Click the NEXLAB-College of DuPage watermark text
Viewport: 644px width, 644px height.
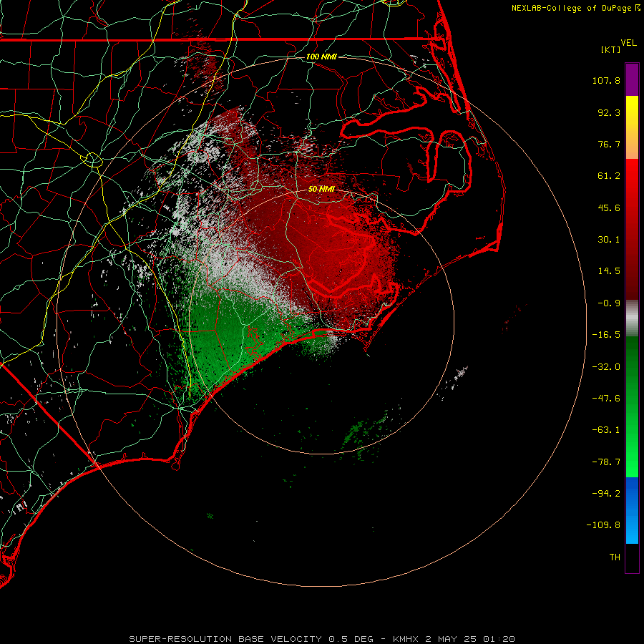click(575, 8)
